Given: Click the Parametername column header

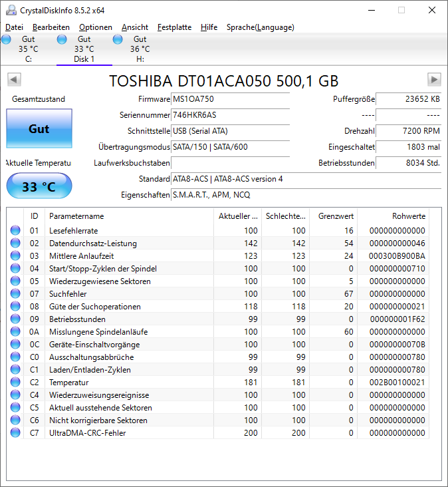Looking at the screenshot, I should pos(129,216).
